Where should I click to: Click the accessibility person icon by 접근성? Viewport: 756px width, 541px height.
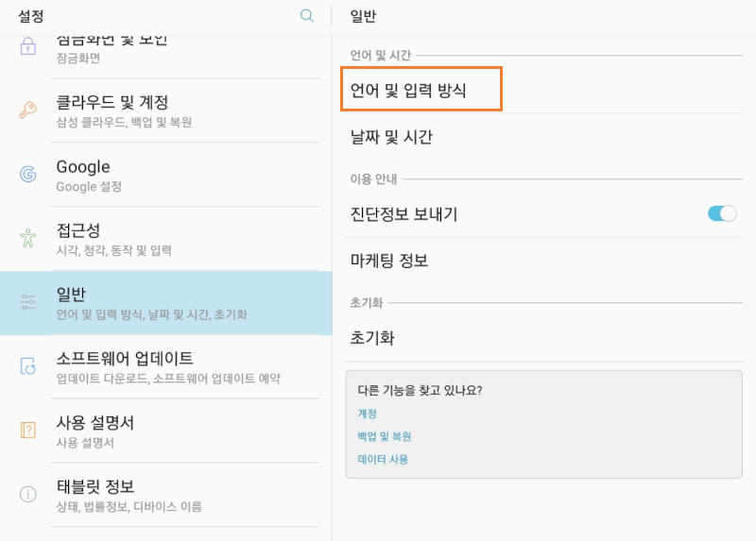point(28,238)
